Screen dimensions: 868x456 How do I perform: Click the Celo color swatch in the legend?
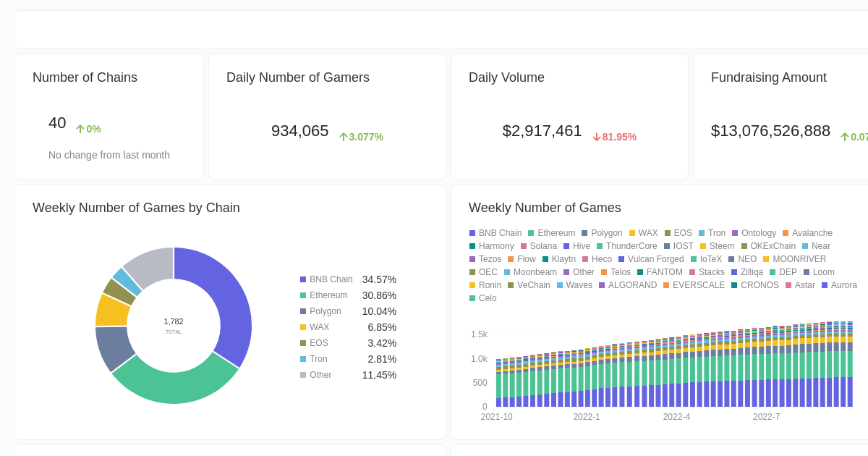pyautogui.click(x=472, y=298)
